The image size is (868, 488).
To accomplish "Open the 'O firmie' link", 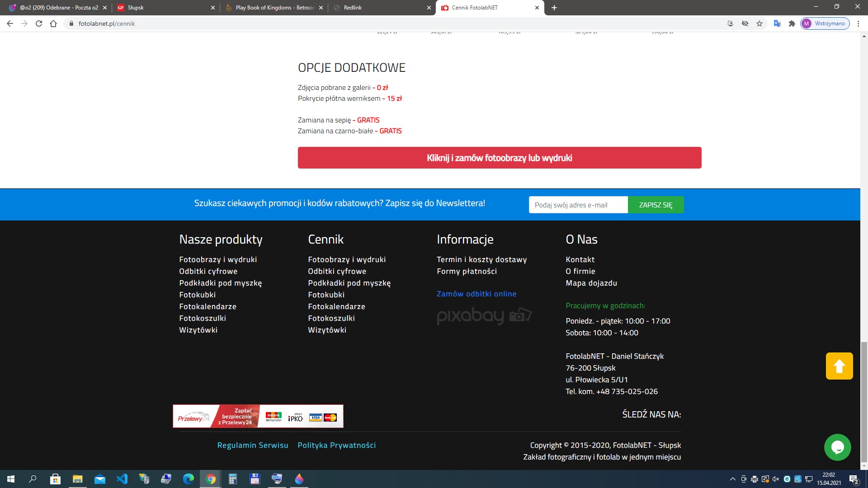I will tap(580, 271).
